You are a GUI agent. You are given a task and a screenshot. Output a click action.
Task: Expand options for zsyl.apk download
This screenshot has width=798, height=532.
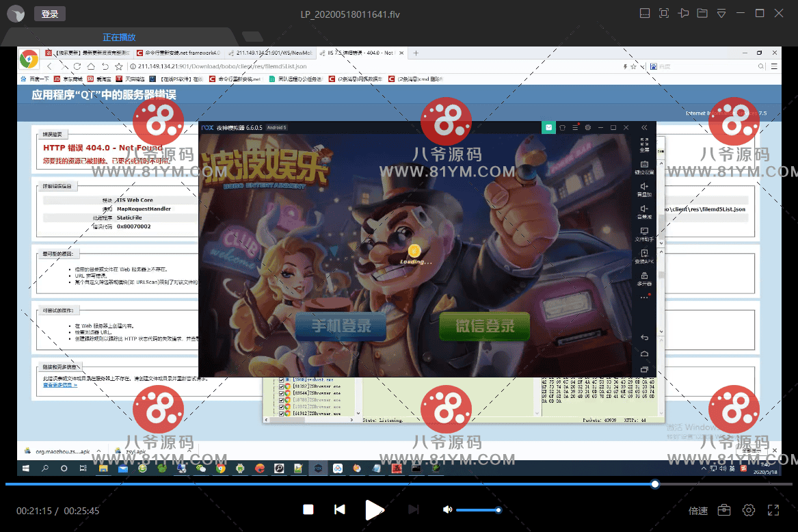point(189,451)
